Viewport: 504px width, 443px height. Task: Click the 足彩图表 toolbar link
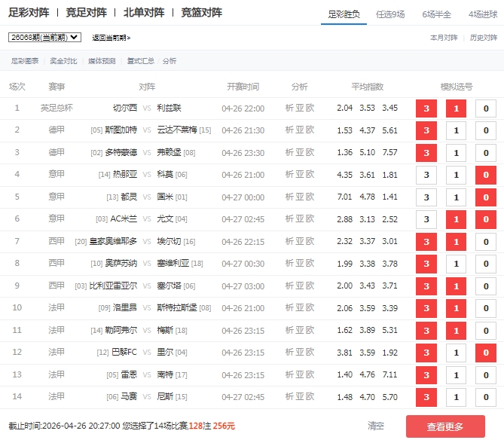pyautogui.click(x=25, y=61)
